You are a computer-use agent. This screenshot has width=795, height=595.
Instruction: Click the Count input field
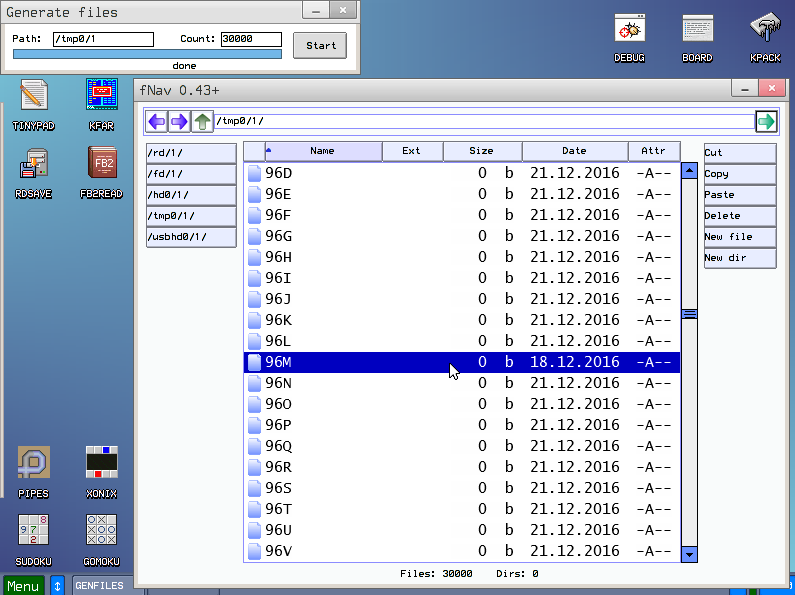[251, 40]
